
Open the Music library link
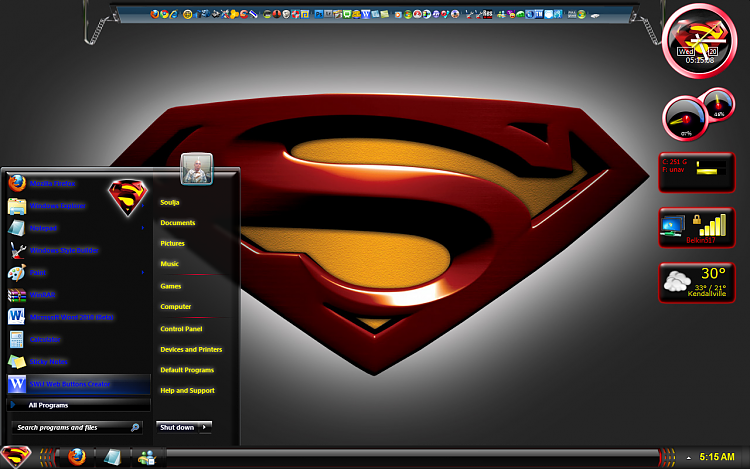coord(169,264)
